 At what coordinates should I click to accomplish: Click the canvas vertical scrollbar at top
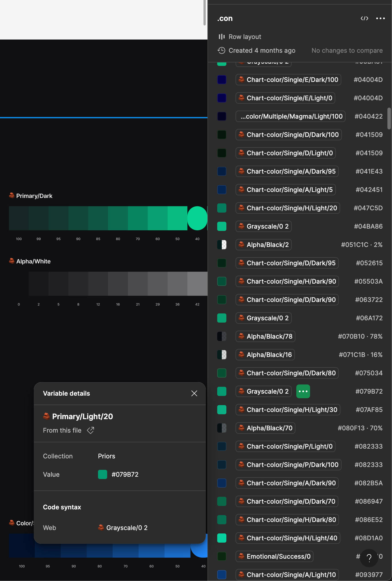[x=205, y=13]
